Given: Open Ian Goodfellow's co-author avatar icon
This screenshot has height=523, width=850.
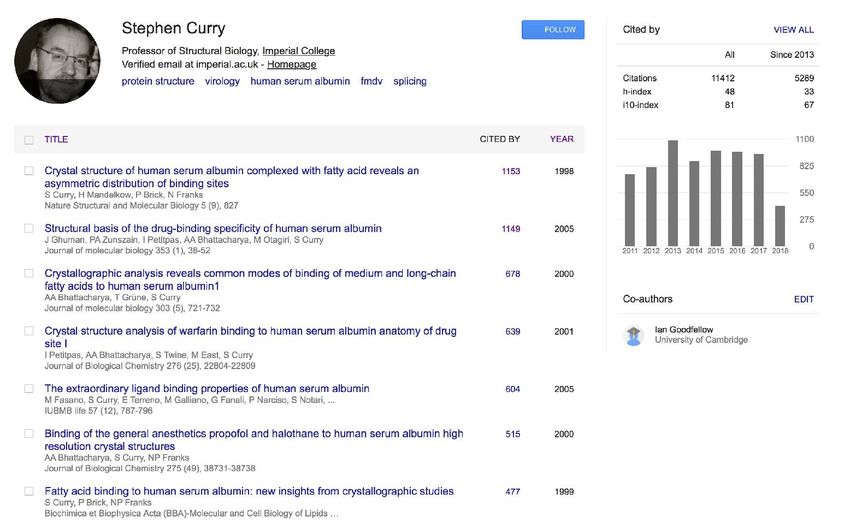Looking at the screenshot, I should [x=633, y=335].
